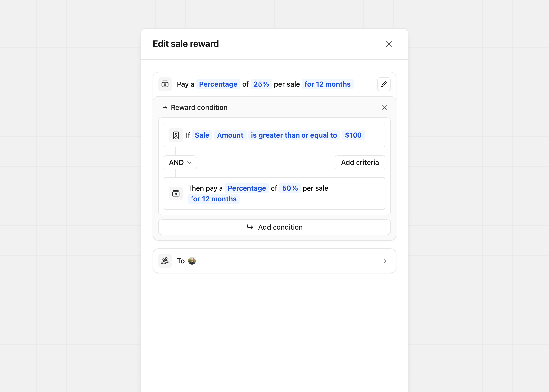Screen dimensions: 549x392
Task: Change the top 'for 12 months' duration
Action: 327,84
